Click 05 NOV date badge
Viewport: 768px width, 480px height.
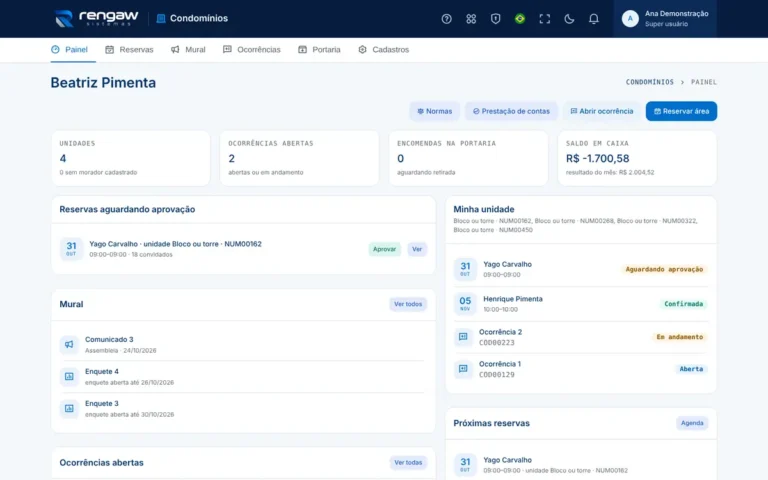465,304
